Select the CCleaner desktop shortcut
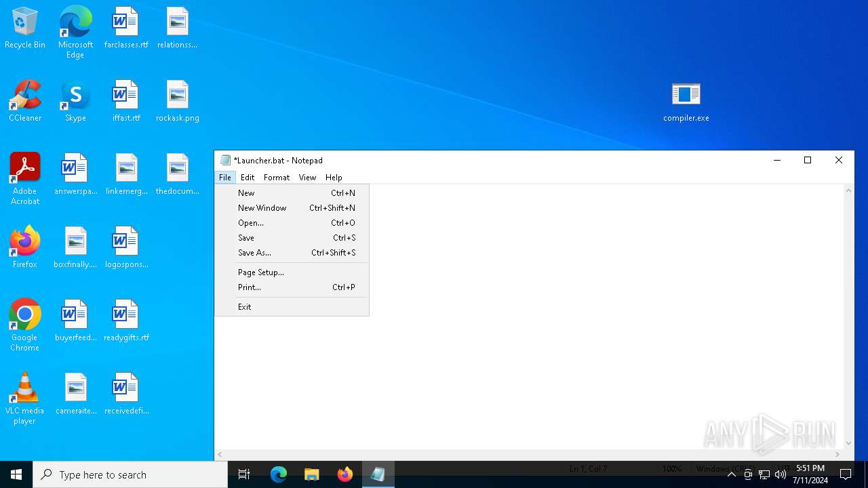 25,102
